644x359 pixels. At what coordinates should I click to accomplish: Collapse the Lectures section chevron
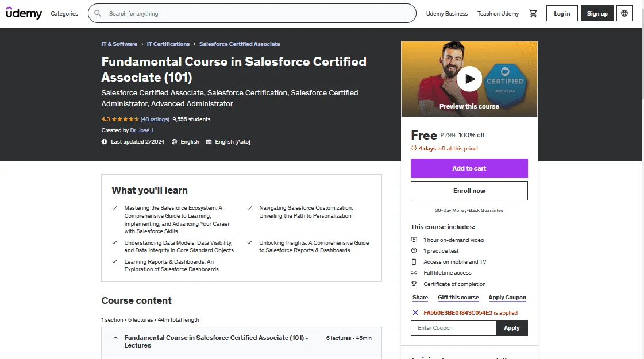[115, 338]
